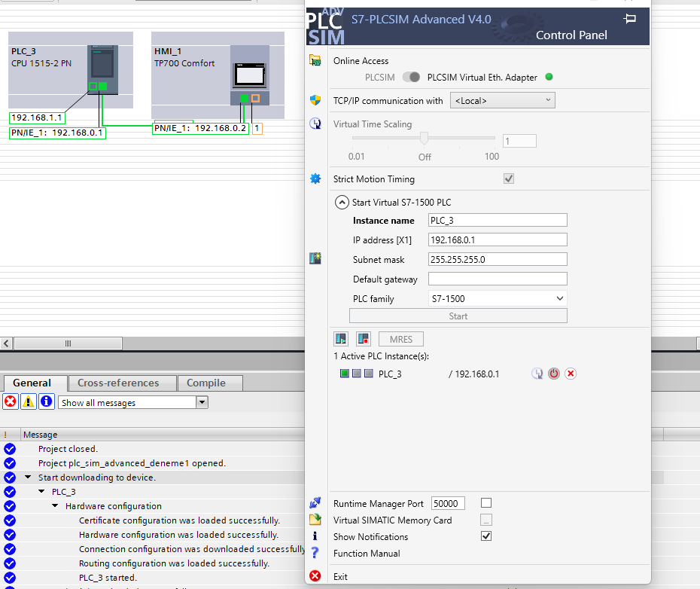This screenshot has width=700, height=589.
Task: Open TCP/IP communication with dropdown
Action: coord(503,100)
